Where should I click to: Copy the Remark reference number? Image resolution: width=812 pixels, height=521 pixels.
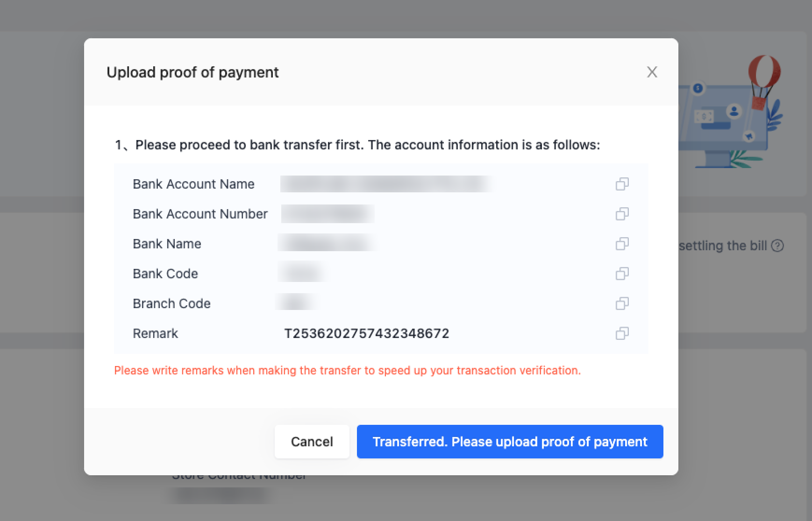tap(622, 333)
